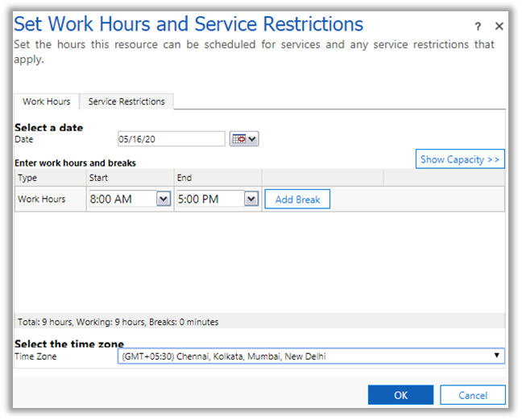
Task: Click the Type column header
Action: pyautogui.click(x=27, y=178)
